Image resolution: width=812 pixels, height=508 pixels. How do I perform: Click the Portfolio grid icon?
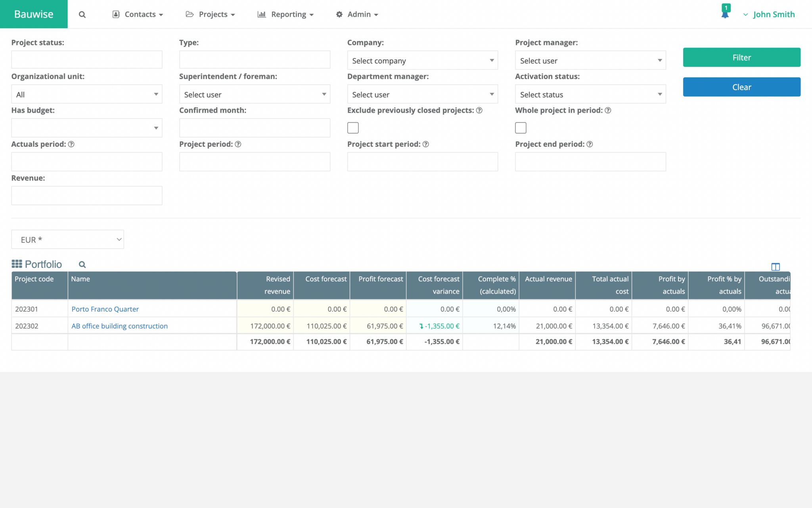pyautogui.click(x=17, y=264)
